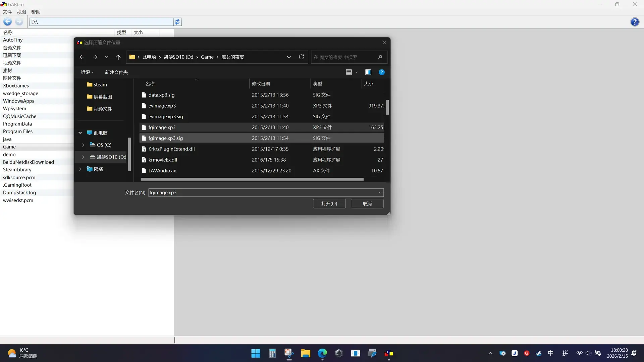Viewport: 644px width, 362px height.
Task: Open recent locations dropdown in dialog
Action: coord(107,57)
